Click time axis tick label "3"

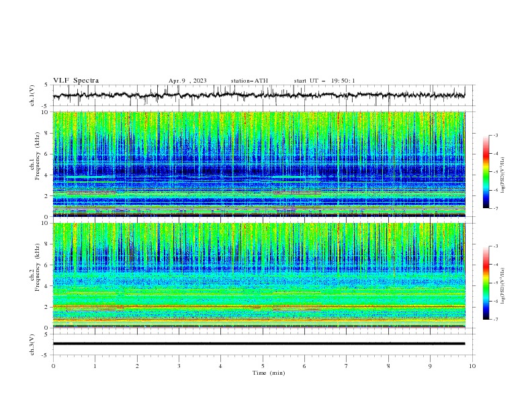[x=179, y=366]
